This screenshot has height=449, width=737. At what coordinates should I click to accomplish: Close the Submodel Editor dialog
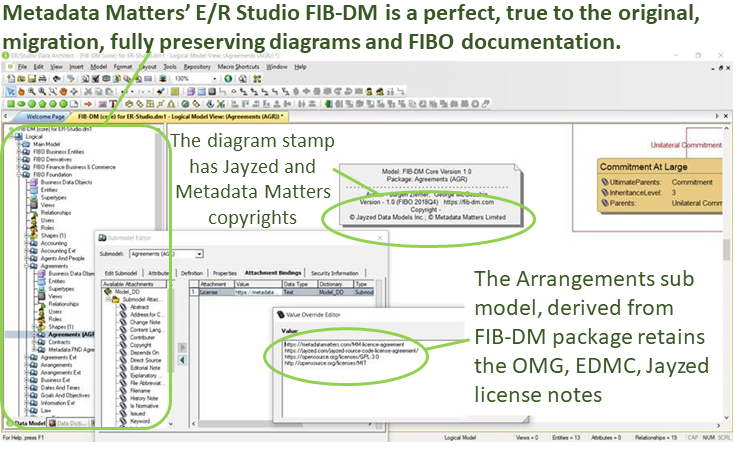click(x=380, y=238)
